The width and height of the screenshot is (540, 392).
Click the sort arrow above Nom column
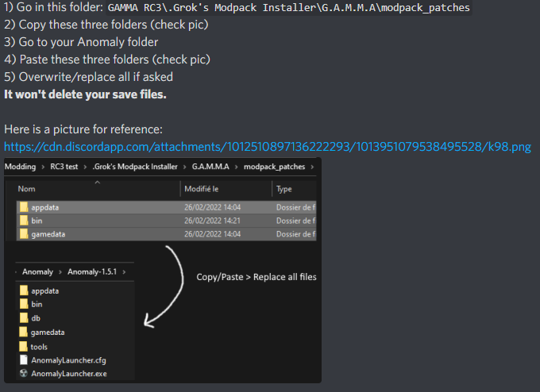pyautogui.click(x=98, y=183)
